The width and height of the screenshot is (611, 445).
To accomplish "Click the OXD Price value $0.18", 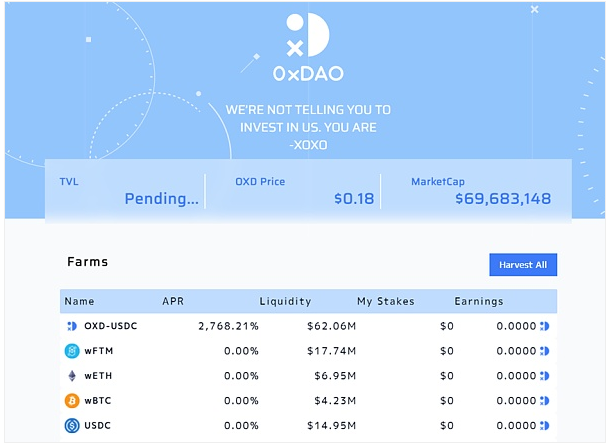I will 354,199.
